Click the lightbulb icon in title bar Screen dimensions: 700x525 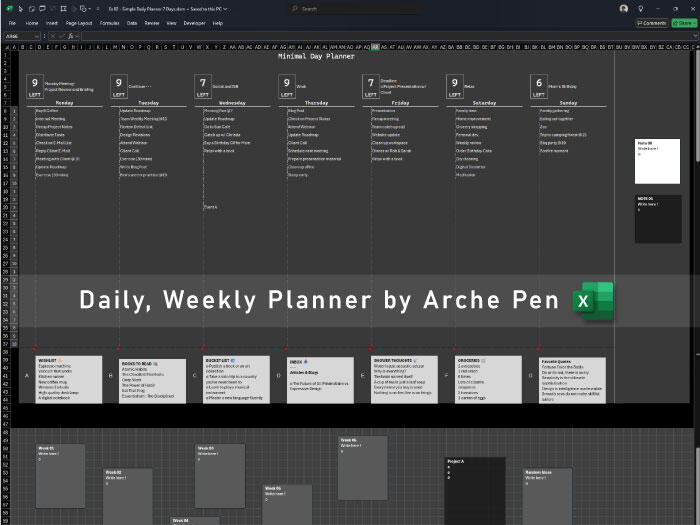coord(640,8)
